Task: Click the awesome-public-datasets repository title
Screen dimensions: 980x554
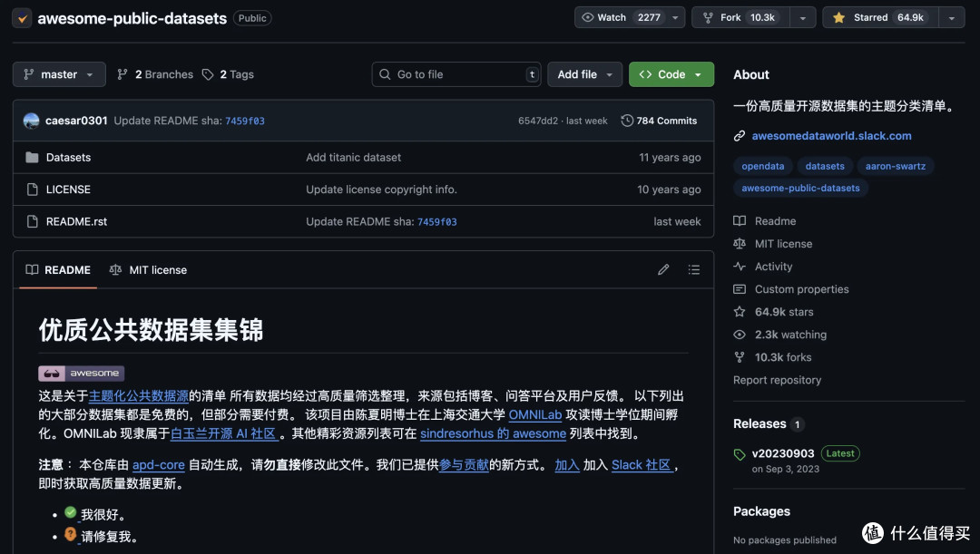Action: point(132,18)
